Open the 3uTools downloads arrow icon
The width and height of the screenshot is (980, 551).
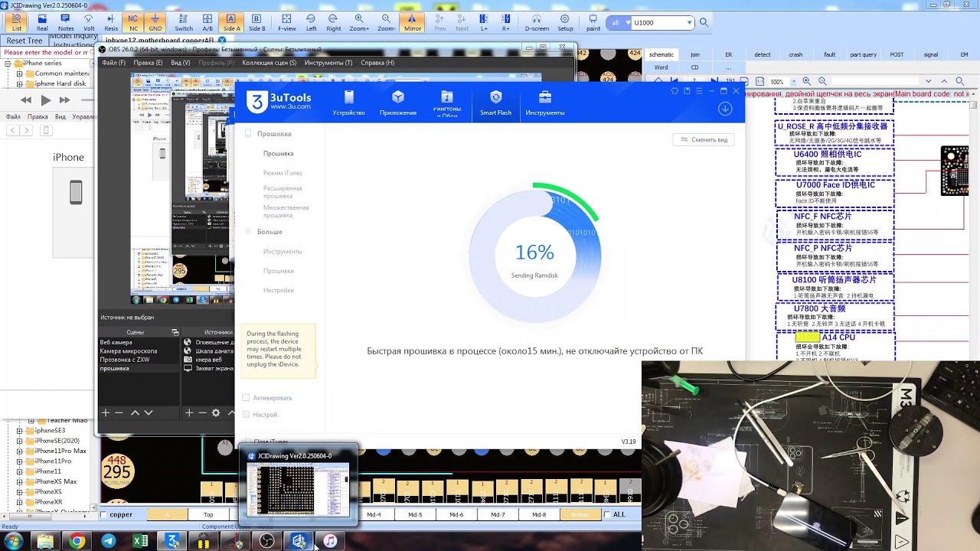(725, 109)
